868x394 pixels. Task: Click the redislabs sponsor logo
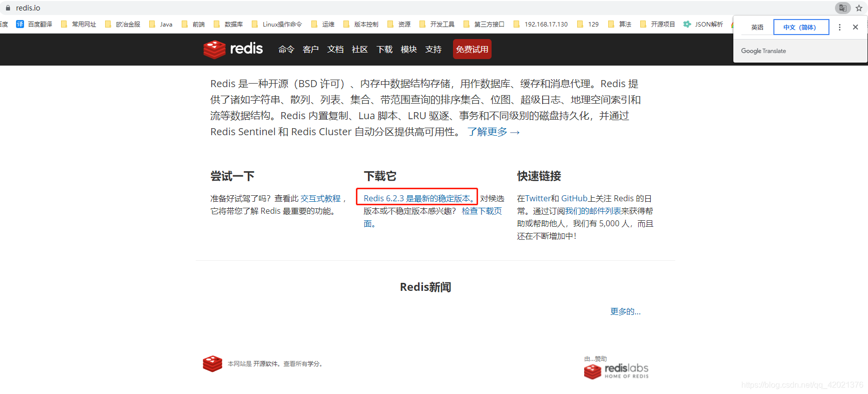click(x=616, y=371)
